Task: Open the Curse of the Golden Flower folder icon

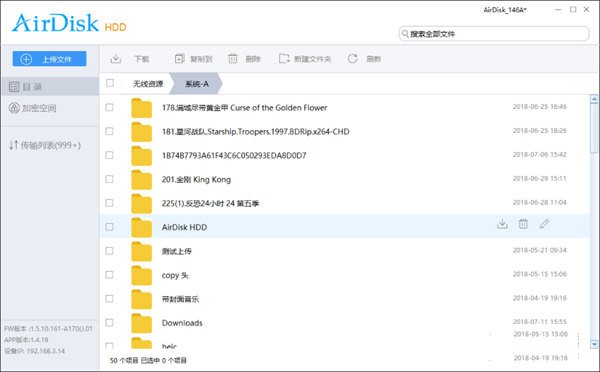Action: click(142, 108)
